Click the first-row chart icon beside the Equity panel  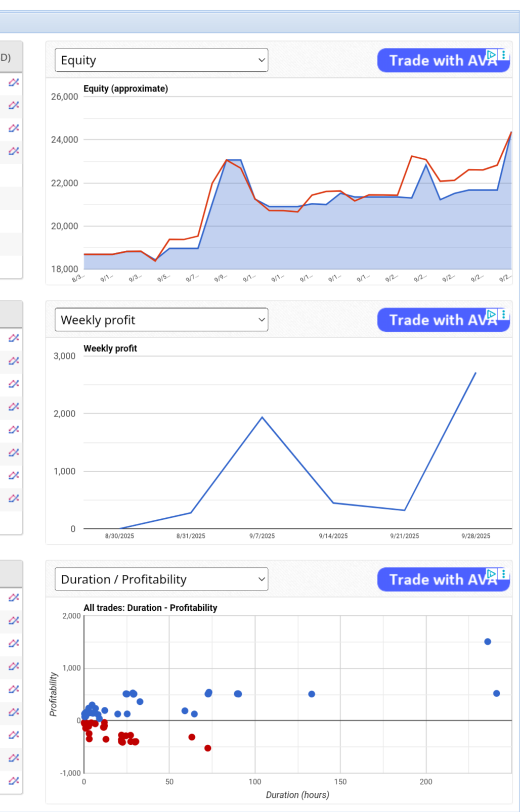[x=14, y=82]
